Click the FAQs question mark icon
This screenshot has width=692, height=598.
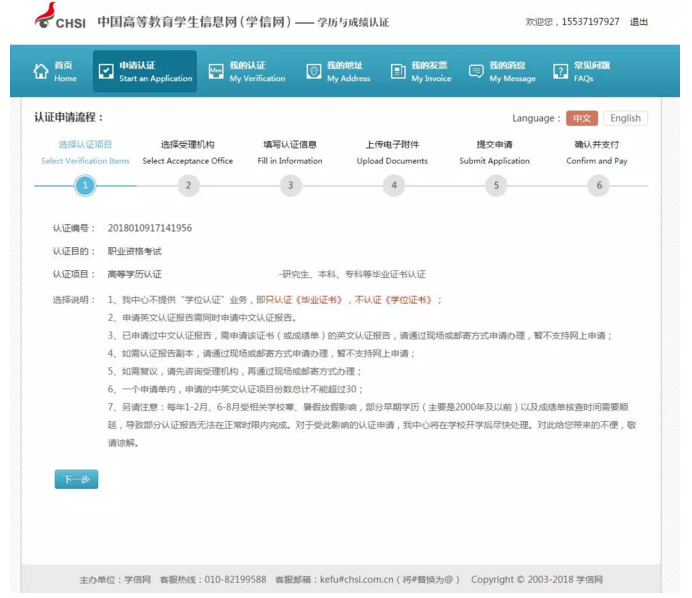coord(561,72)
